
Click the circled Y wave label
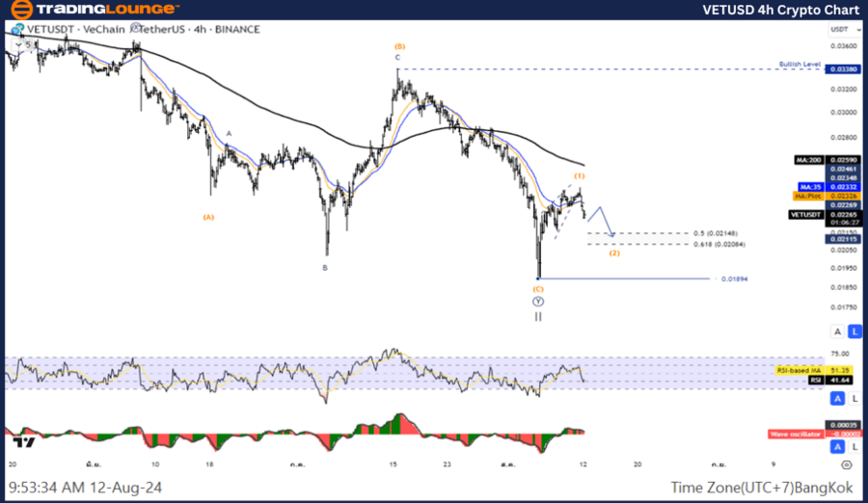(538, 302)
